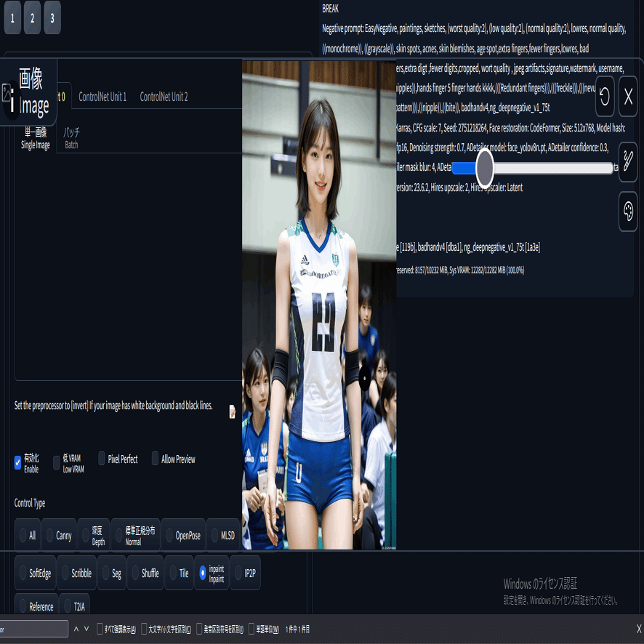The width and height of the screenshot is (644, 644).
Task: Click the preprocessor invert hint text
Action: (113, 406)
